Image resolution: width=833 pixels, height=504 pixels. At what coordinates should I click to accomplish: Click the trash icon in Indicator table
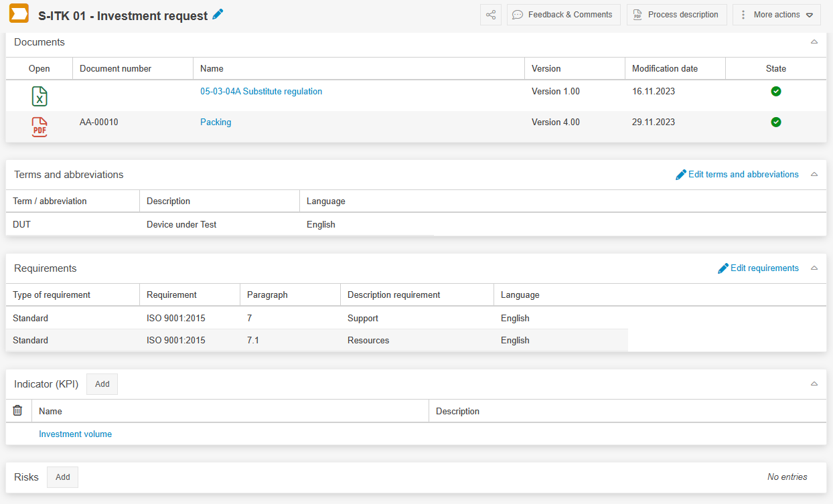pos(18,411)
